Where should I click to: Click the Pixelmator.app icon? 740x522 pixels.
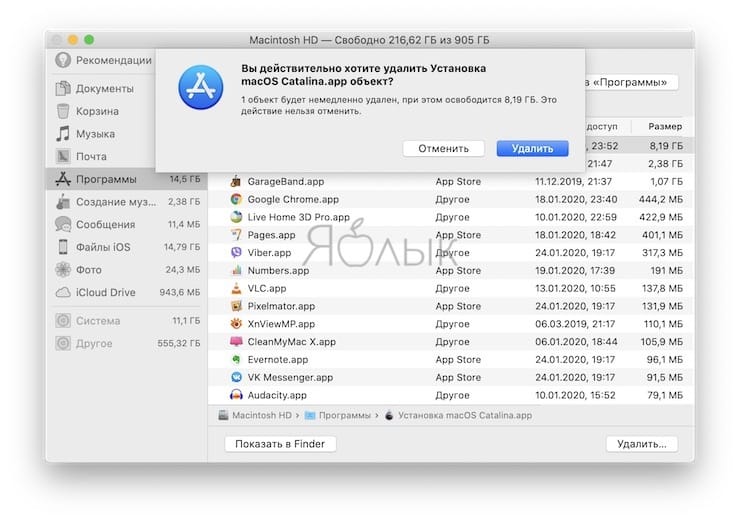pos(236,306)
